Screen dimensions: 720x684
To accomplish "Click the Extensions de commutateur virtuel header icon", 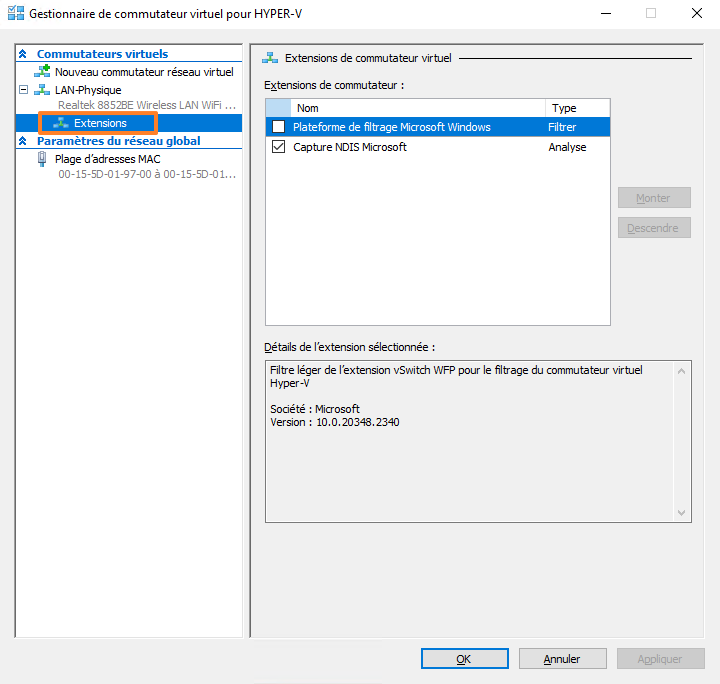I will 269,59.
